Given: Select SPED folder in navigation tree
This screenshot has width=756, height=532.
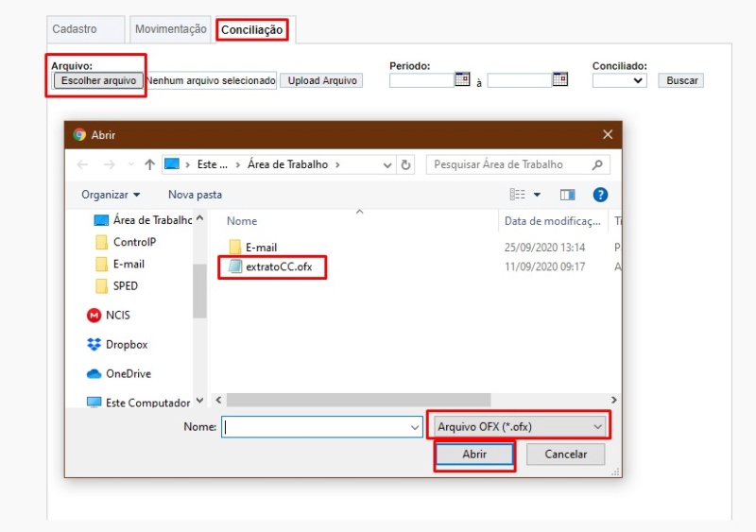Looking at the screenshot, I should (x=117, y=286).
